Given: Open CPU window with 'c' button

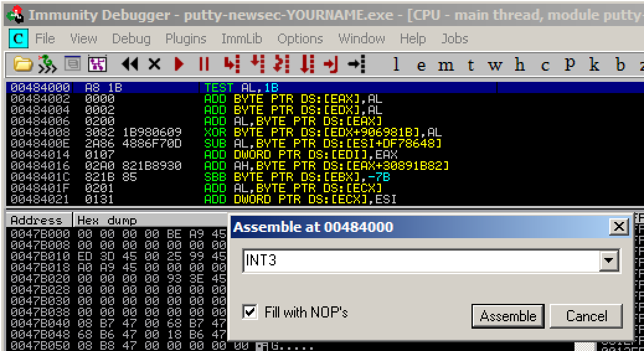Looking at the screenshot, I should pyautogui.click(x=545, y=65).
